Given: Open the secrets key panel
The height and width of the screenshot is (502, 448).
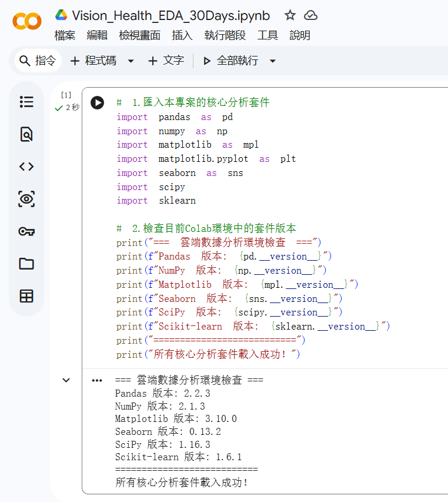Looking at the screenshot, I should (26, 231).
